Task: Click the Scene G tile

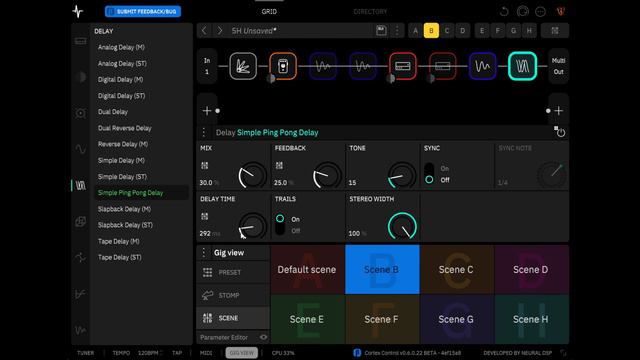Action: (x=456, y=319)
